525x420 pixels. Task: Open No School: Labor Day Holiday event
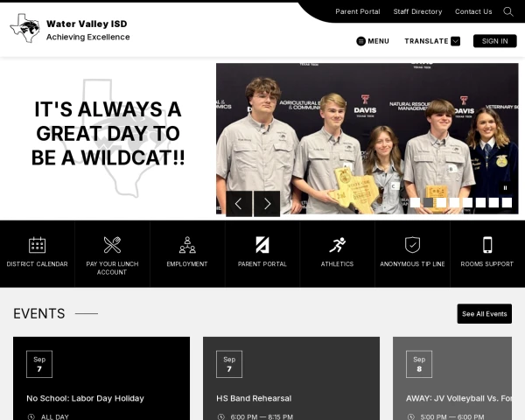pos(86,398)
